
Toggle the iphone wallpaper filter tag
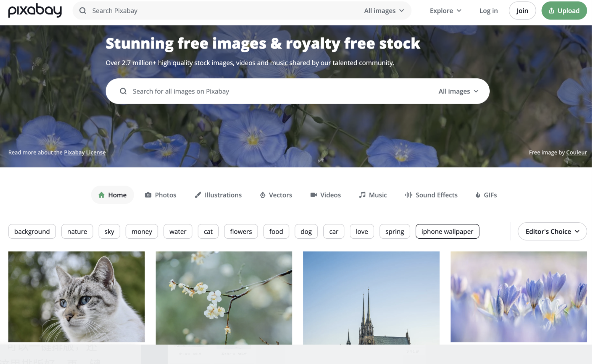tap(447, 231)
